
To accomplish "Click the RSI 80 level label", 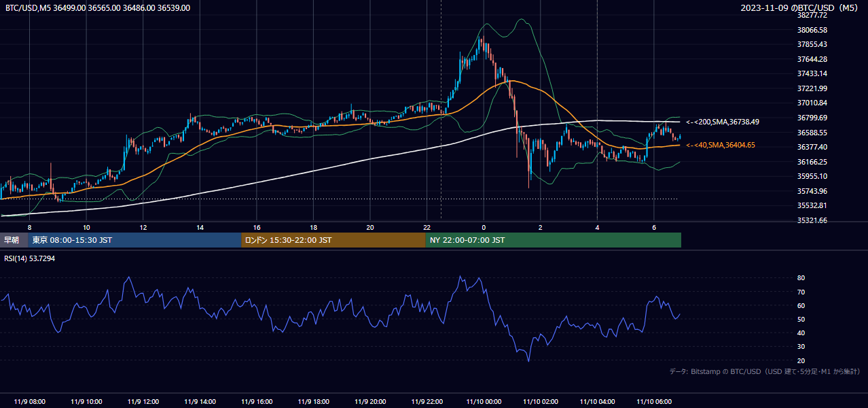I will [801, 278].
